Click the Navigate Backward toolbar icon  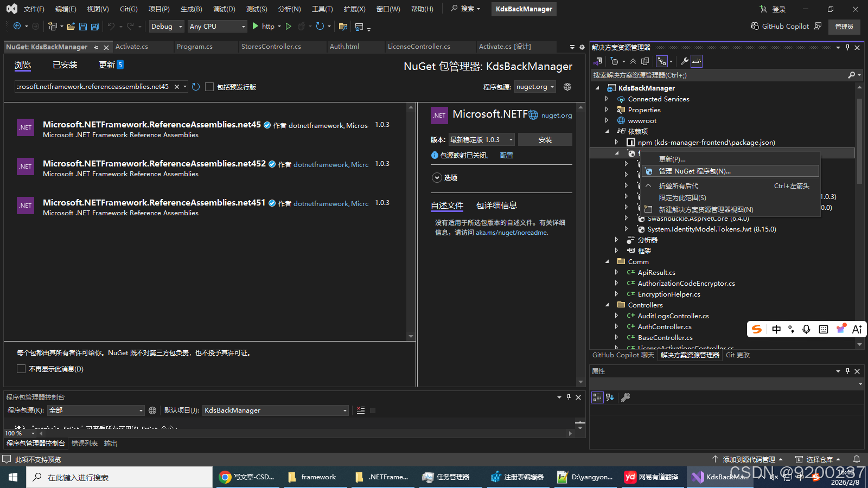pyautogui.click(x=17, y=26)
